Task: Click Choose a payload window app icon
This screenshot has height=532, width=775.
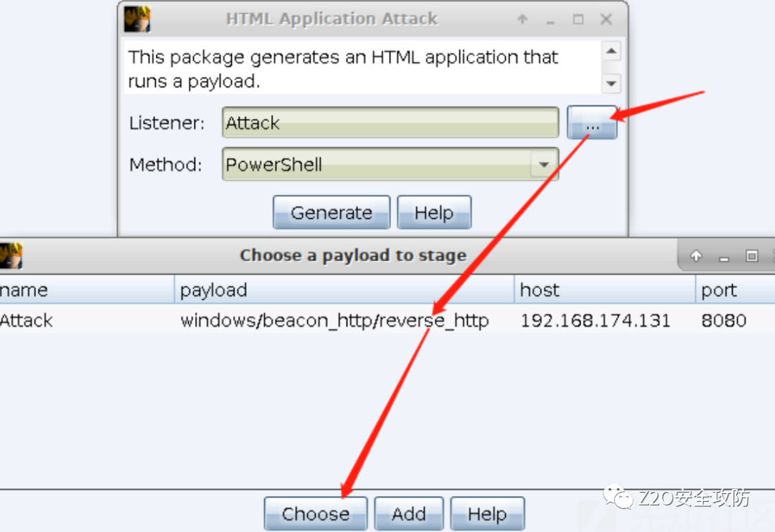Action: point(11,255)
